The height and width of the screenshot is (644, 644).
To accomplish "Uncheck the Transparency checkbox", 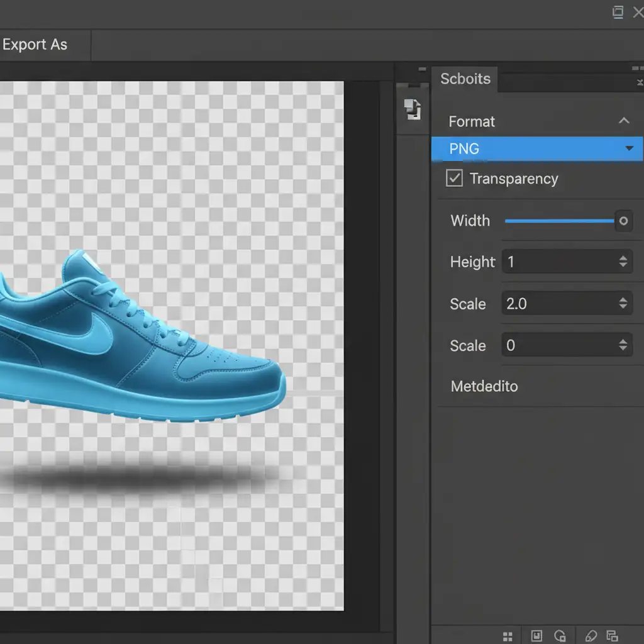I will coord(454,179).
